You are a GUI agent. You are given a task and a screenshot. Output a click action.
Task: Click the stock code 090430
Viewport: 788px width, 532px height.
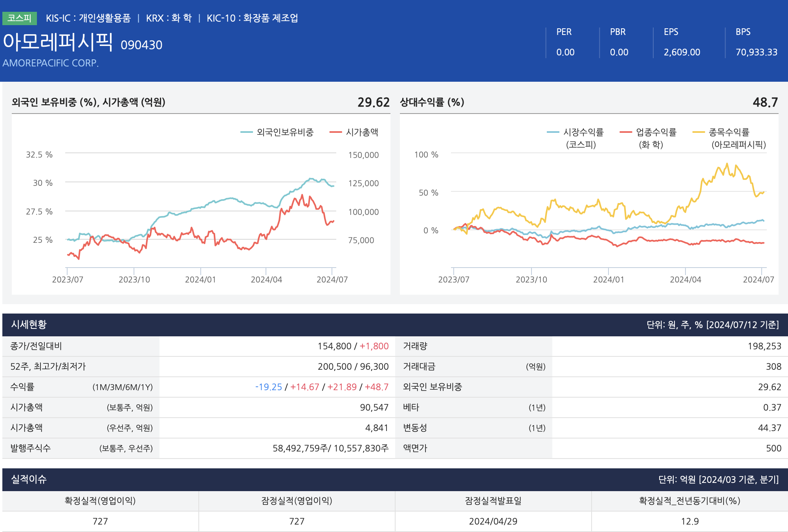click(141, 45)
